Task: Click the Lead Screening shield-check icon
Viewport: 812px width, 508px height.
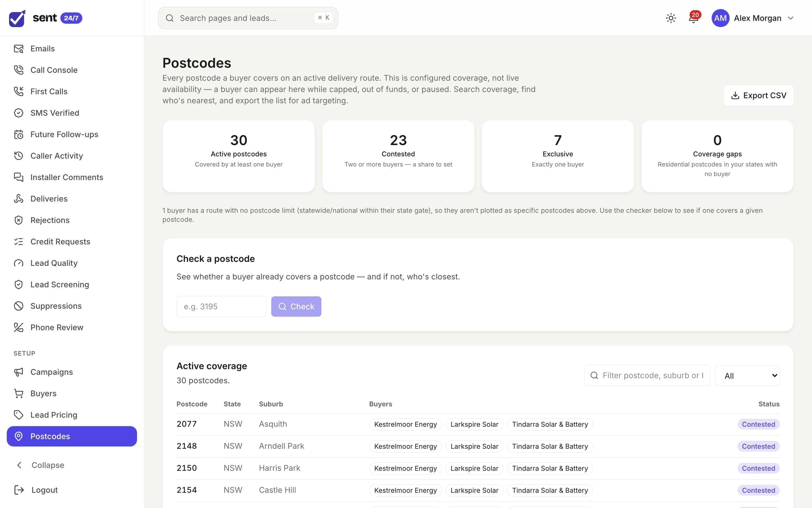Action: click(x=18, y=284)
